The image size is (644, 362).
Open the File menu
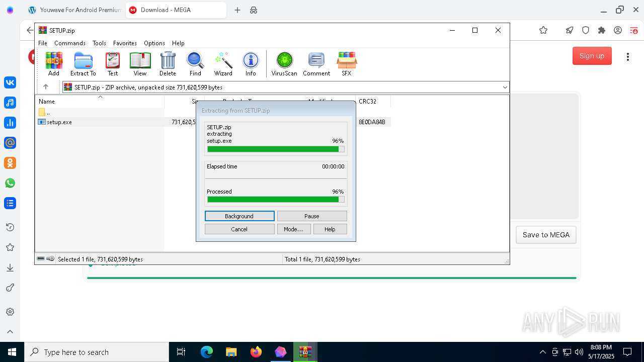point(43,43)
